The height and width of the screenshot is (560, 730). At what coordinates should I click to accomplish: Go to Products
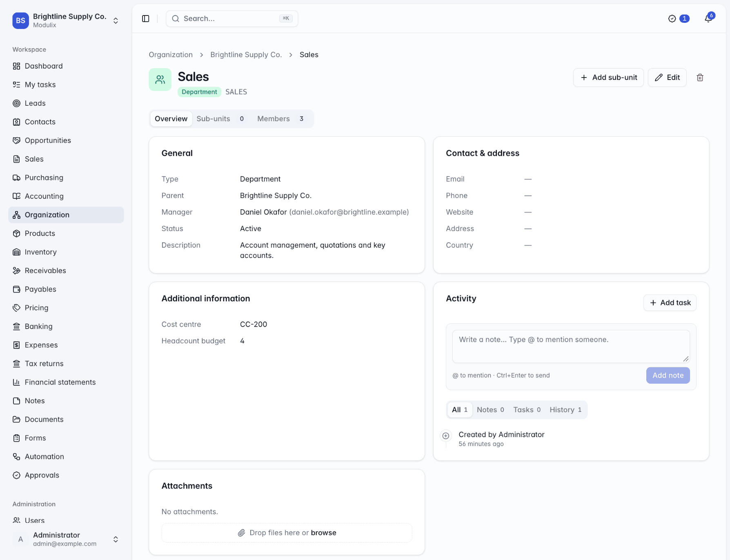click(x=66, y=233)
